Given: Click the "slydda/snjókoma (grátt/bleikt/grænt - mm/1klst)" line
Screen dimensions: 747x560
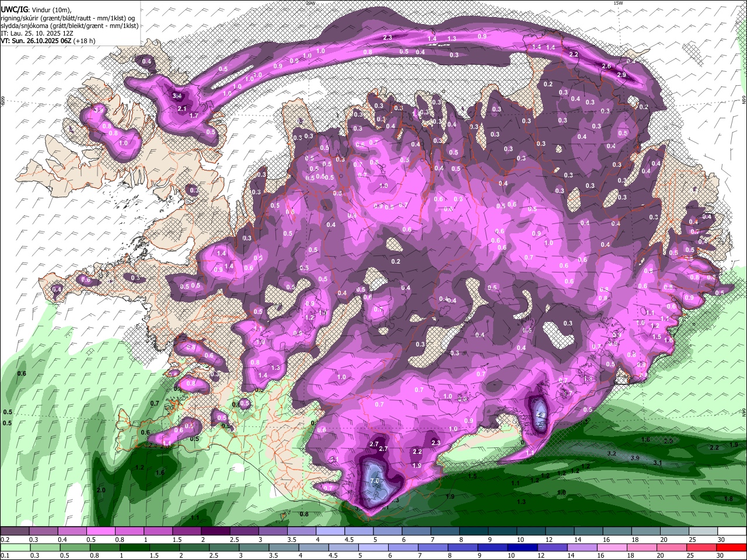Looking at the screenshot, I should click(69, 26).
